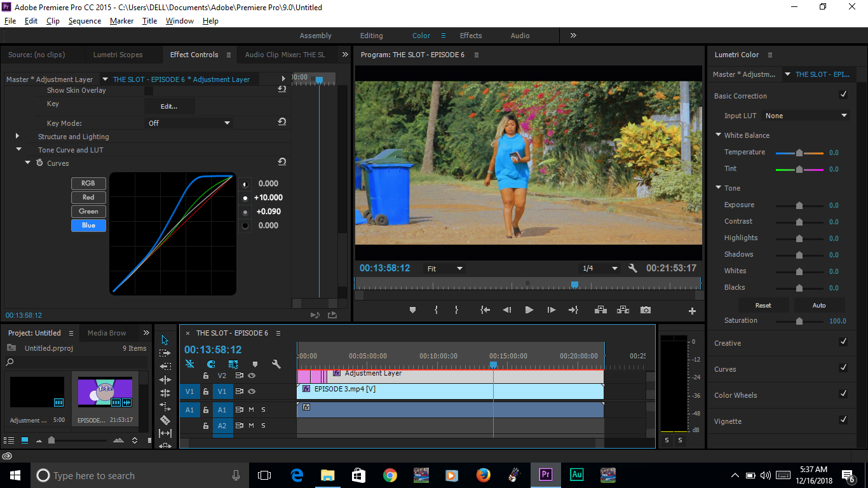Go to Out point

pyautogui.click(x=573, y=310)
